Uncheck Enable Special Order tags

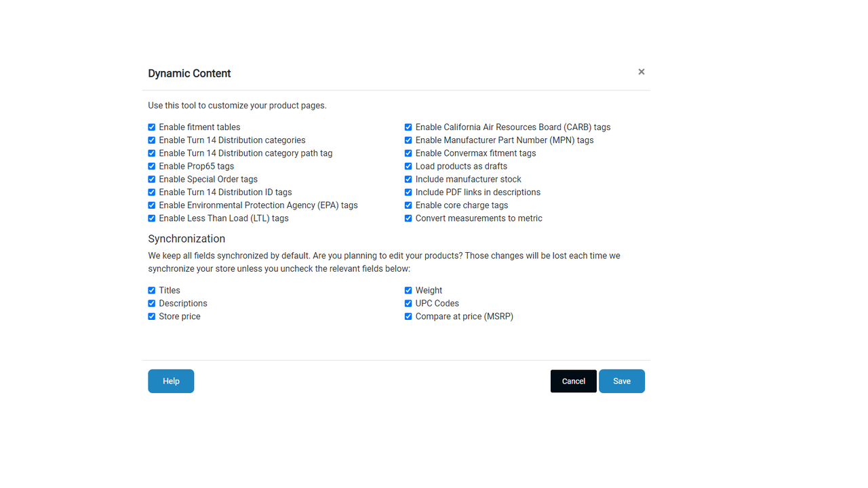[x=151, y=179]
